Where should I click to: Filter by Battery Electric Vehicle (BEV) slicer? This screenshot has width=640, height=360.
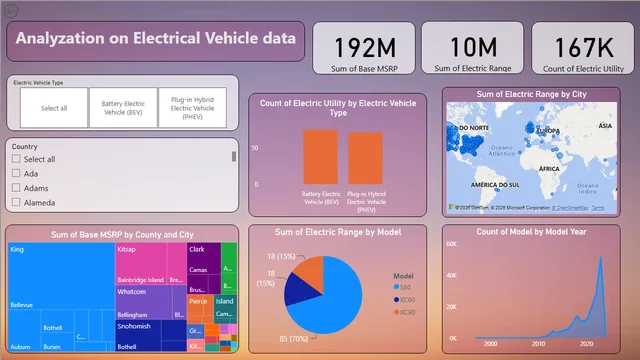point(123,108)
